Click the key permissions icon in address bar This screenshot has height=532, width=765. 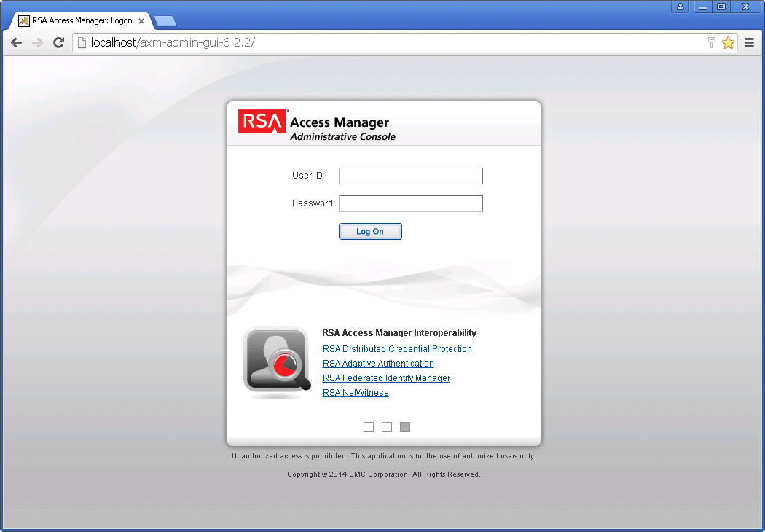711,42
